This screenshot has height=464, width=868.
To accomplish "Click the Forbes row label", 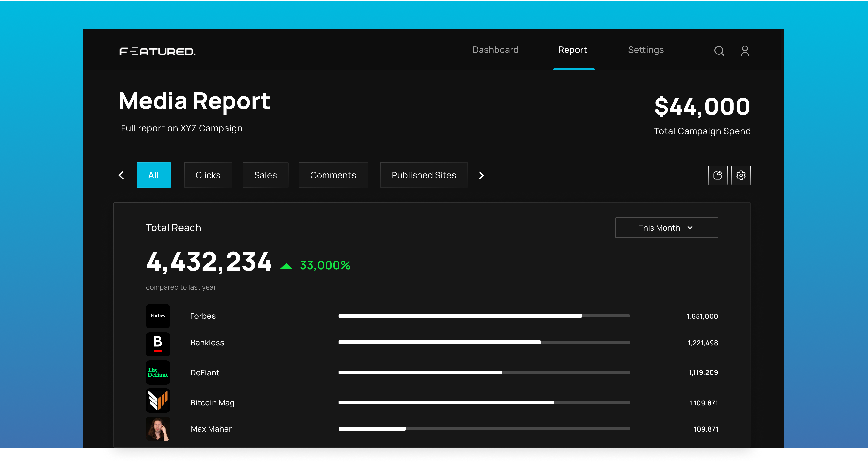I will click(203, 316).
